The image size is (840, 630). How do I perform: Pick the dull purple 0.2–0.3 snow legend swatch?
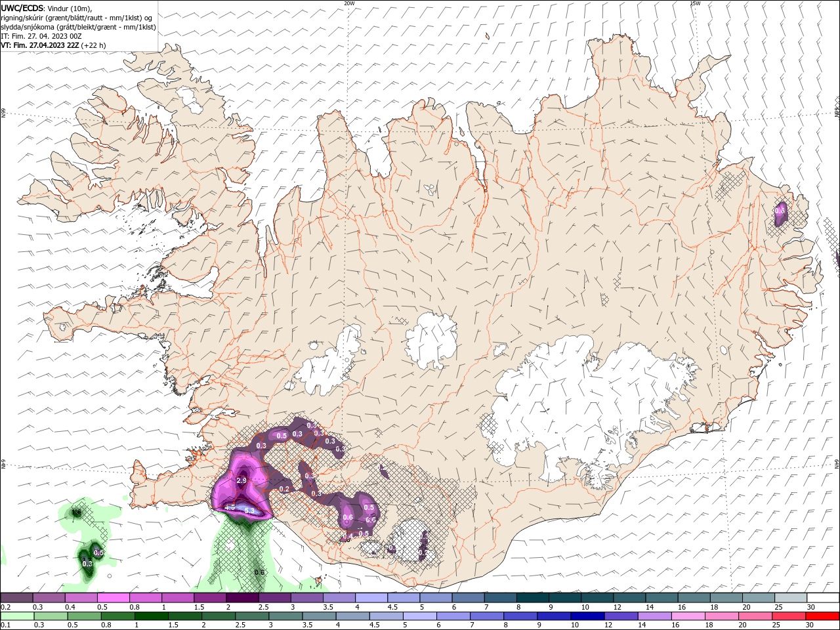click(17, 598)
